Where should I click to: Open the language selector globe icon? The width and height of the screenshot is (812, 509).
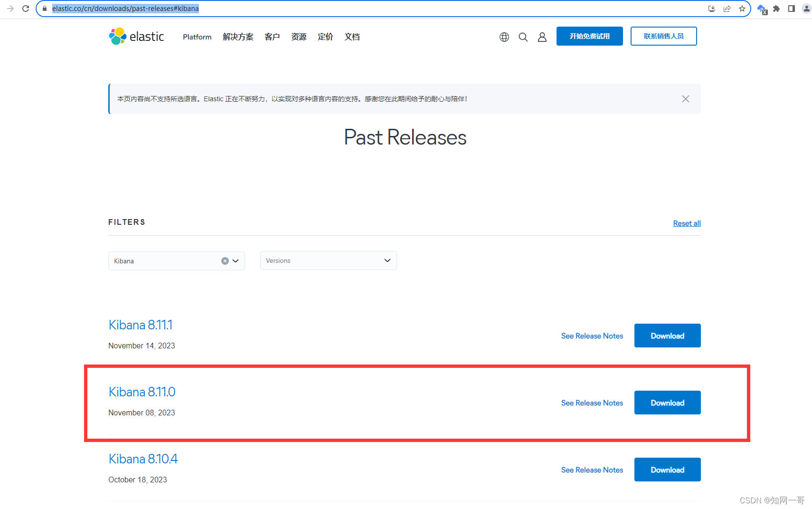[x=504, y=37]
